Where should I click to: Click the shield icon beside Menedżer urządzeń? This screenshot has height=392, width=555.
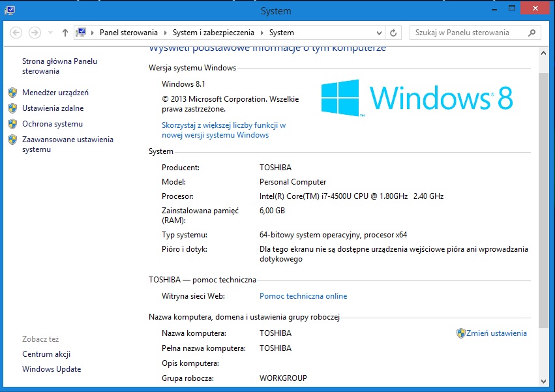coord(12,93)
